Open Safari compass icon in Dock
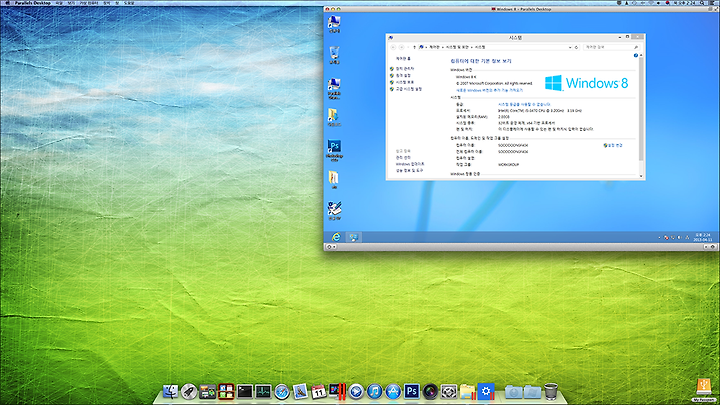720x405 pixels. pos(282,392)
